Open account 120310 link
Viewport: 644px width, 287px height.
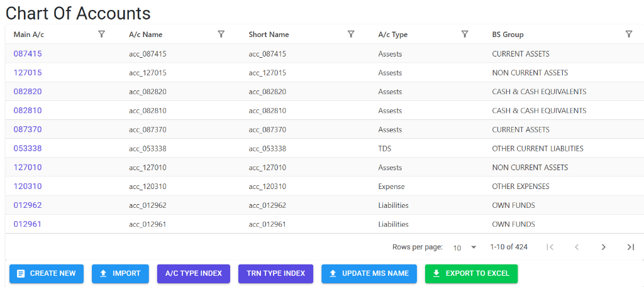point(28,186)
